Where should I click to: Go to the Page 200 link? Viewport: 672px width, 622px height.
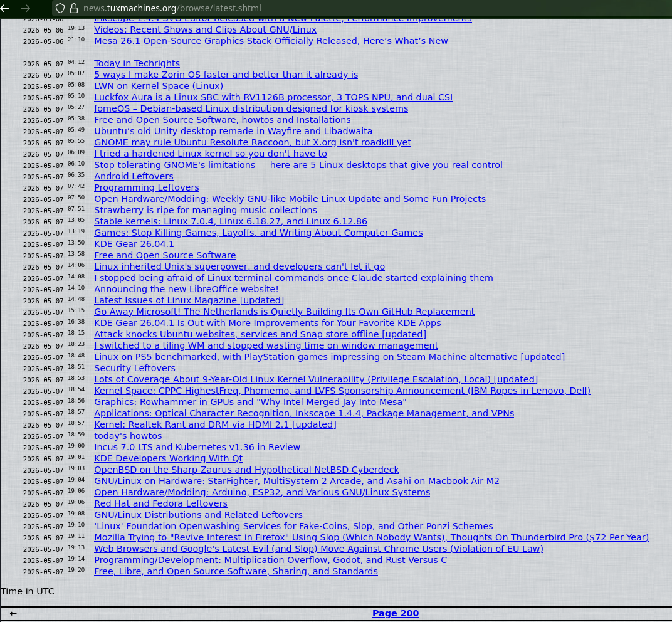coord(396,613)
